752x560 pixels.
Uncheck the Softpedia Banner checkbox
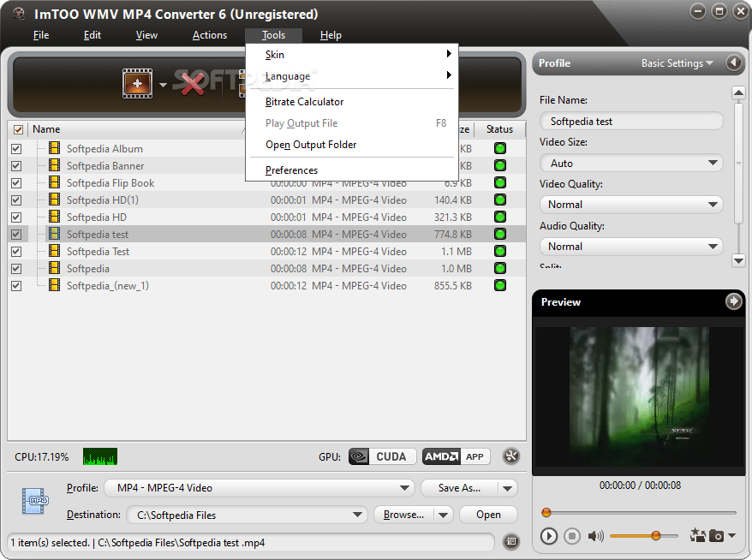coord(16,166)
